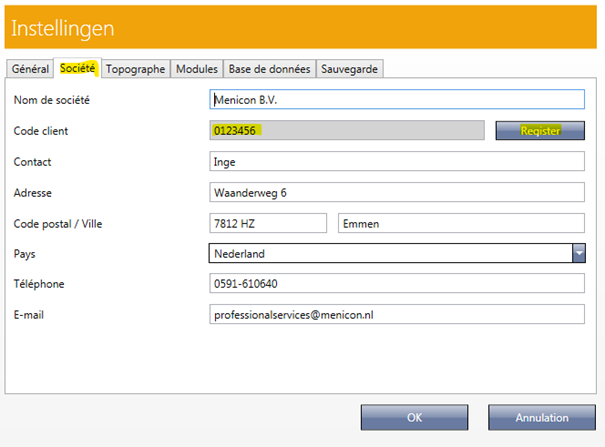Go to the Modules tab

coord(197,69)
